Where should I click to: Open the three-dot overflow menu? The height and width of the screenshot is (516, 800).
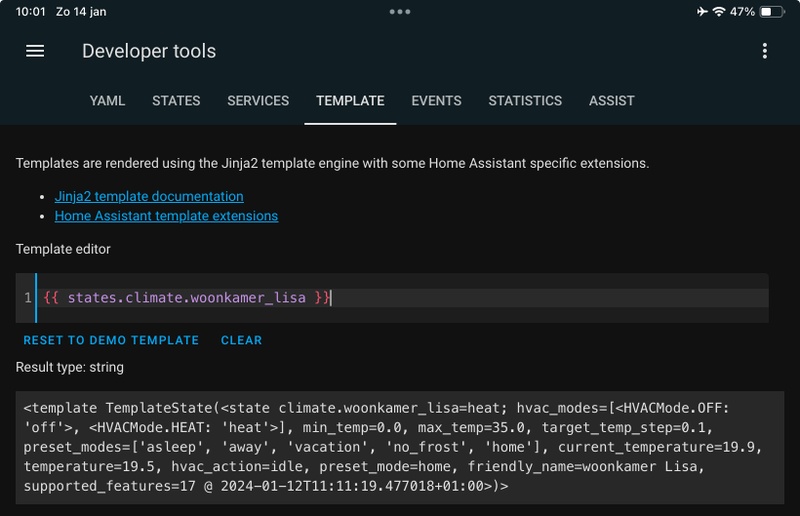point(764,51)
